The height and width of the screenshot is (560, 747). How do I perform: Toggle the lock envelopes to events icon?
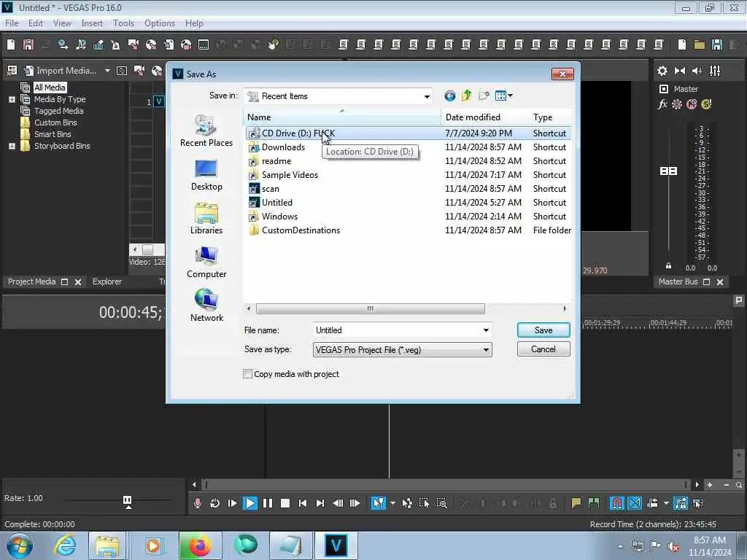(x=681, y=503)
